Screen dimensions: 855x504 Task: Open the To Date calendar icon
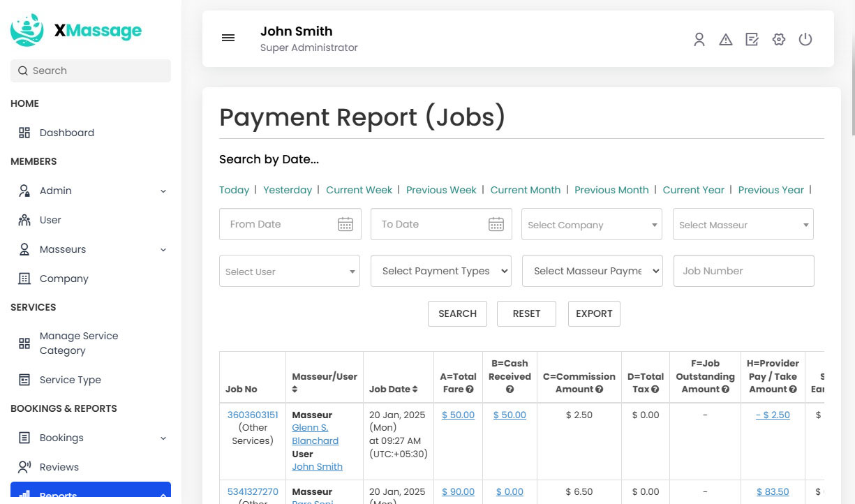click(x=496, y=224)
